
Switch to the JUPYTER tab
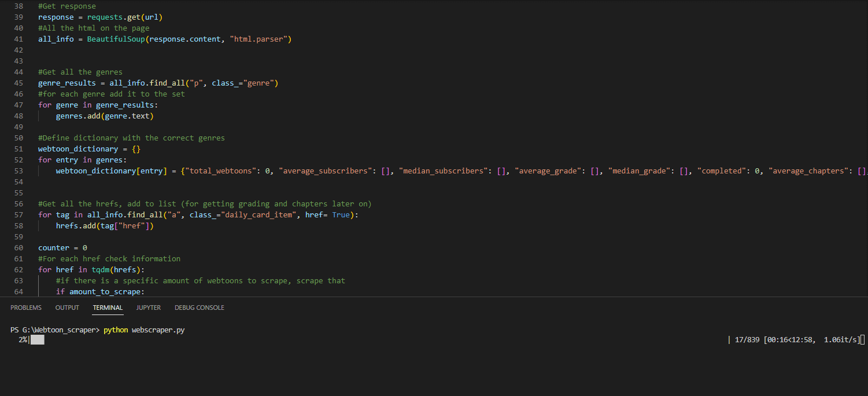click(148, 308)
